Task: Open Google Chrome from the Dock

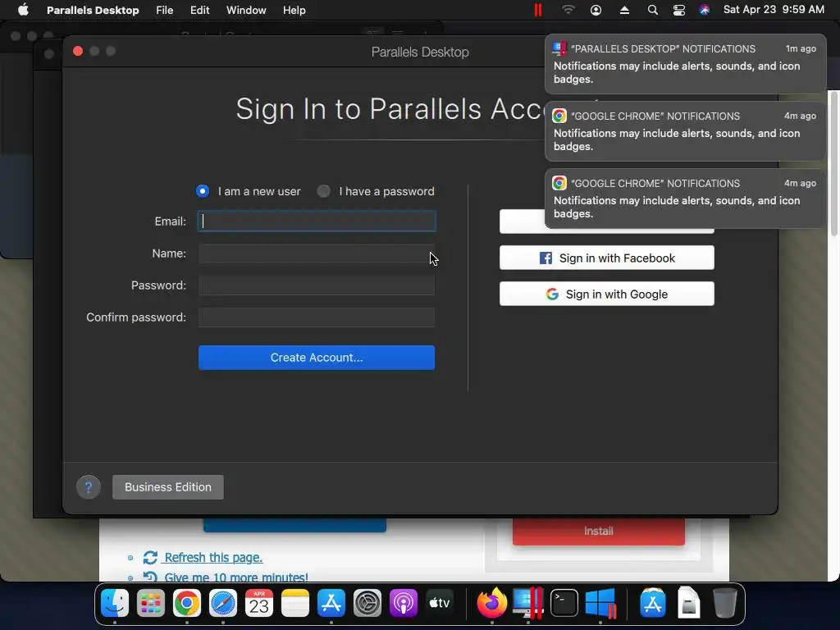Action: tap(186, 603)
